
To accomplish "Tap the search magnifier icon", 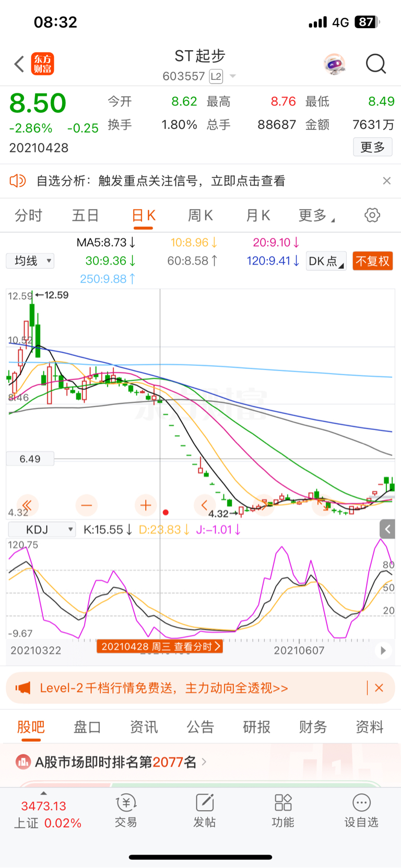I will 376,64.
